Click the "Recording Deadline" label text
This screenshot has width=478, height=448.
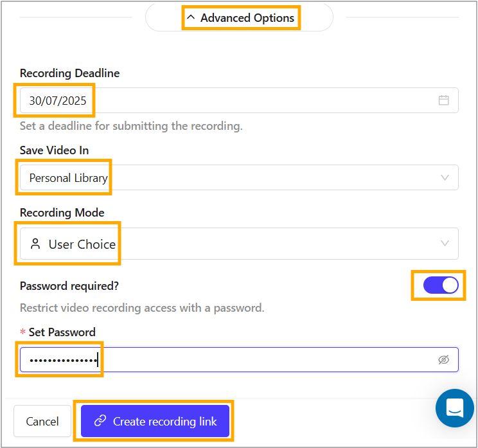[x=69, y=73]
